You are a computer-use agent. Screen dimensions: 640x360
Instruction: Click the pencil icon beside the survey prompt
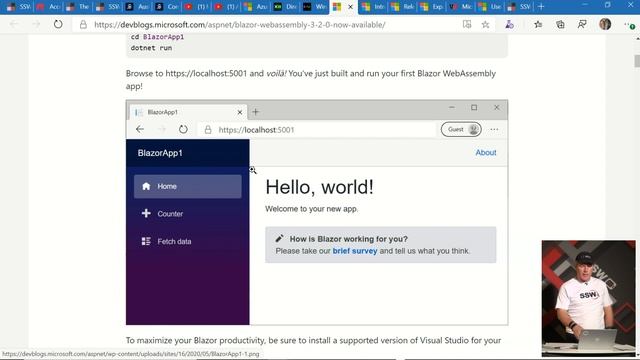click(280, 238)
